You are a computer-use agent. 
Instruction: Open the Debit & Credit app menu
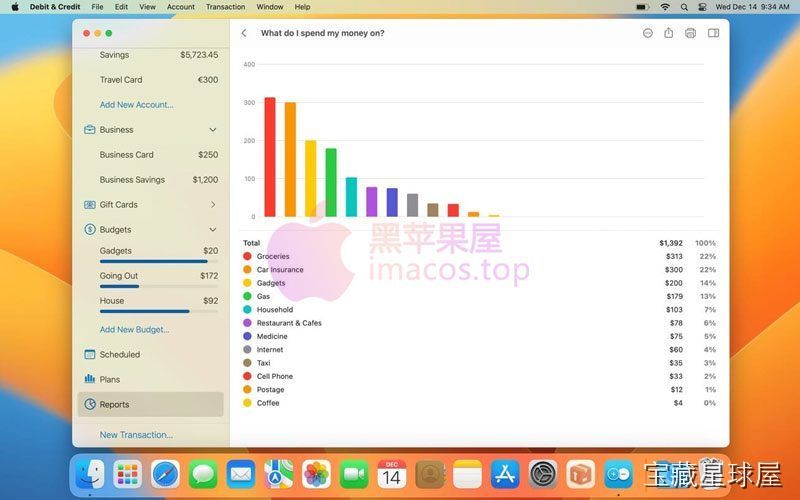pyautogui.click(x=55, y=7)
